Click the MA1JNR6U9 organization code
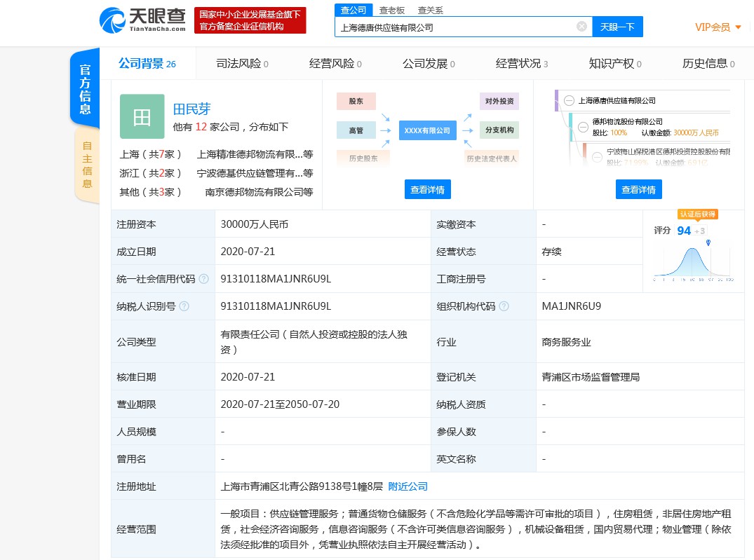 (x=571, y=306)
